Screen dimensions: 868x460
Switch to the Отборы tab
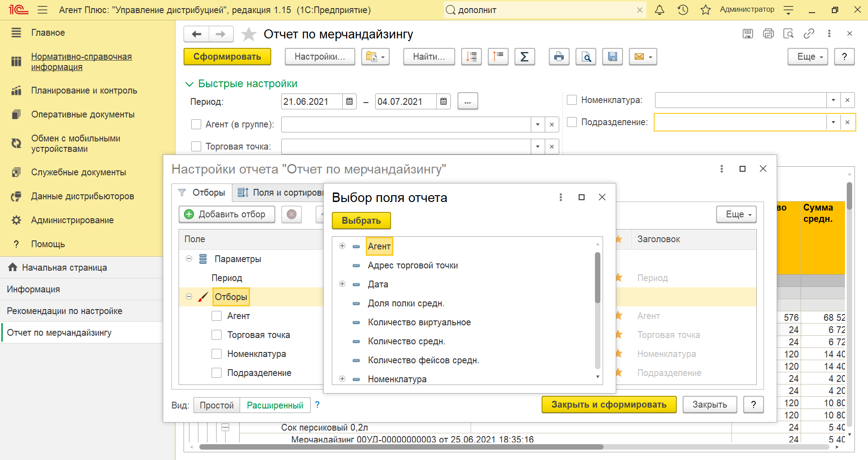click(202, 192)
